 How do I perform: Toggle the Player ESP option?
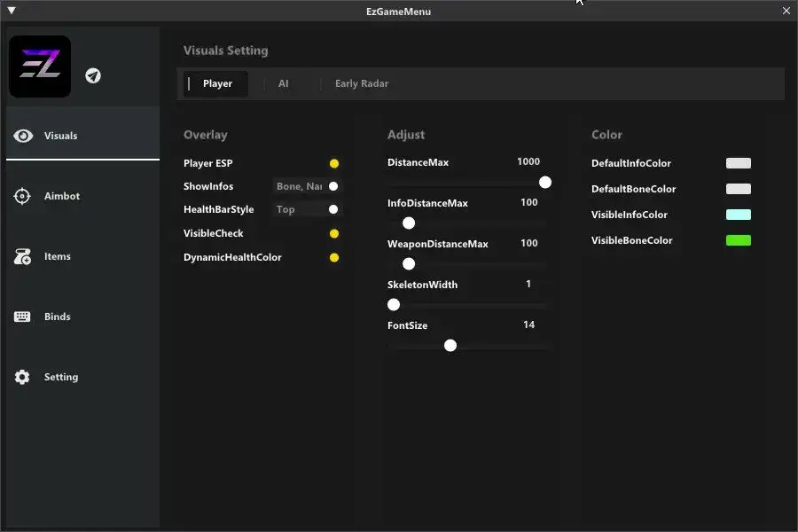click(x=334, y=163)
